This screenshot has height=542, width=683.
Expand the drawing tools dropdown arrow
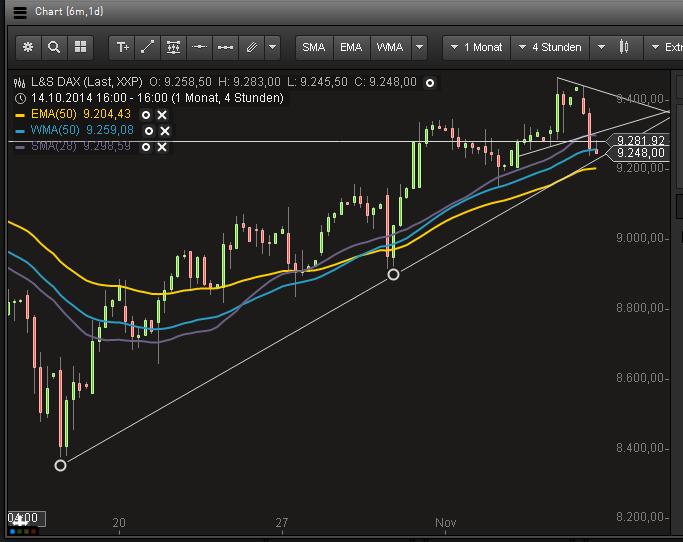272,47
